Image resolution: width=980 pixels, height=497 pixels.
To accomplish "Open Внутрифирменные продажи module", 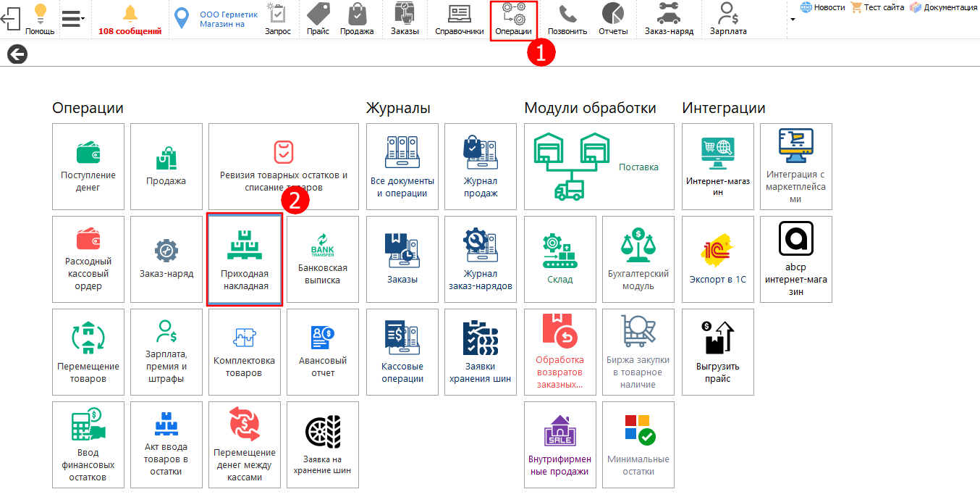I will [x=559, y=445].
